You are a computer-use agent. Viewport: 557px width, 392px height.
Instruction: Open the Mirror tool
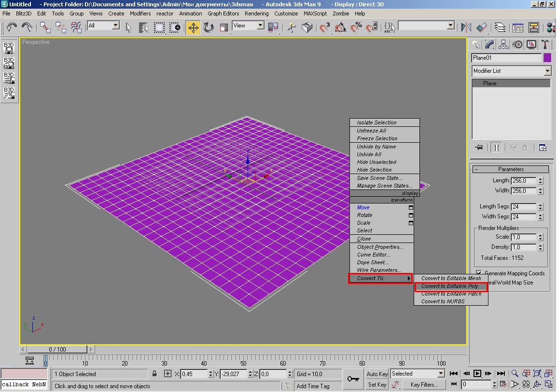point(466,27)
